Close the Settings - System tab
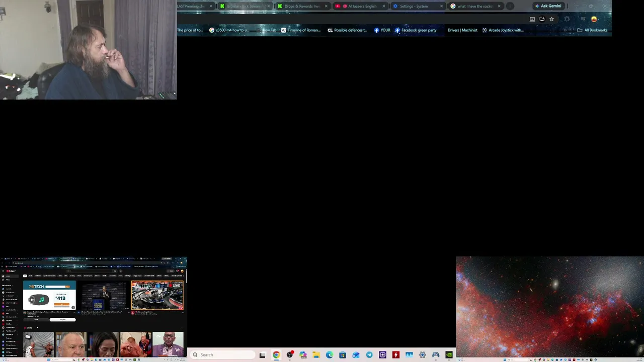This screenshot has width=644, height=362. pyautogui.click(x=441, y=6)
